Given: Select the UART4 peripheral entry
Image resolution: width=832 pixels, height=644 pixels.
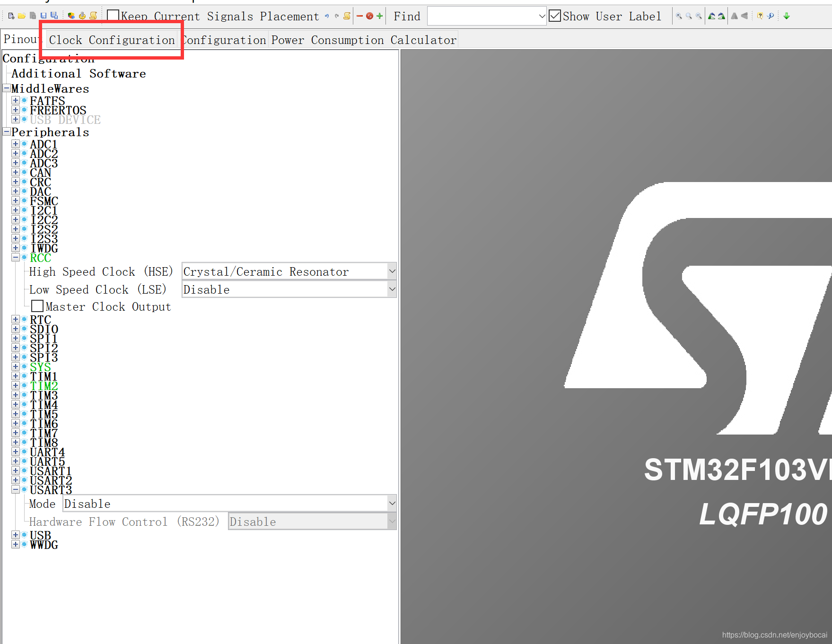Looking at the screenshot, I should tap(47, 452).
